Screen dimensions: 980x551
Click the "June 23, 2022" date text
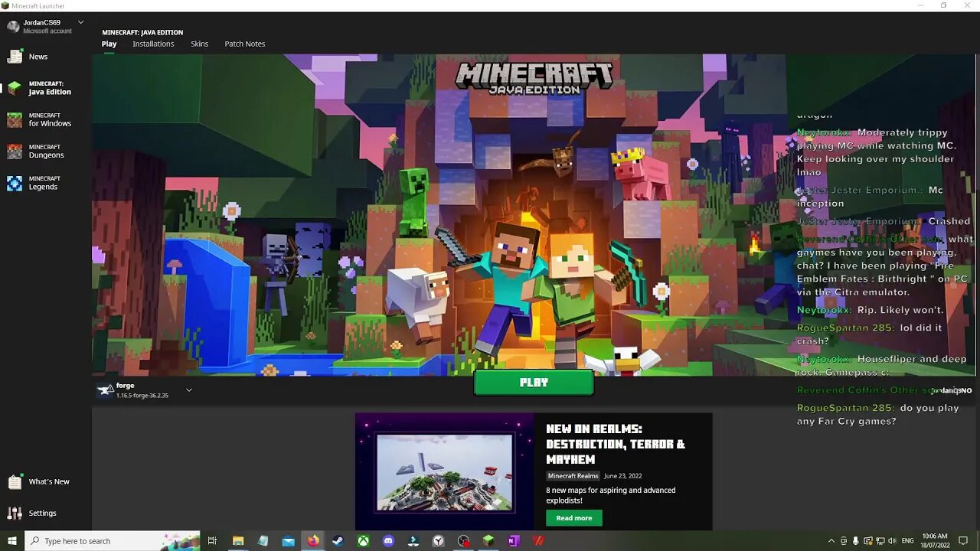pos(622,476)
